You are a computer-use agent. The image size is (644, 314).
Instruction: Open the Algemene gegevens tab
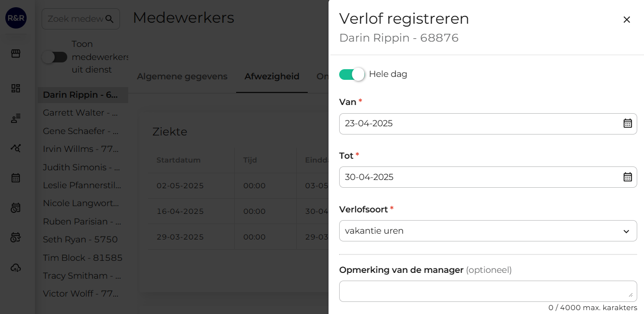[x=182, y=76]
